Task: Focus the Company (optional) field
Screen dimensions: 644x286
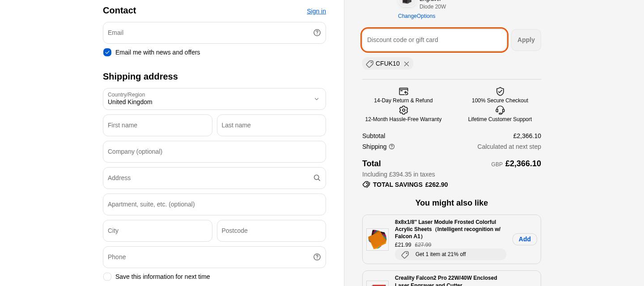Action: tap(214, 151)
